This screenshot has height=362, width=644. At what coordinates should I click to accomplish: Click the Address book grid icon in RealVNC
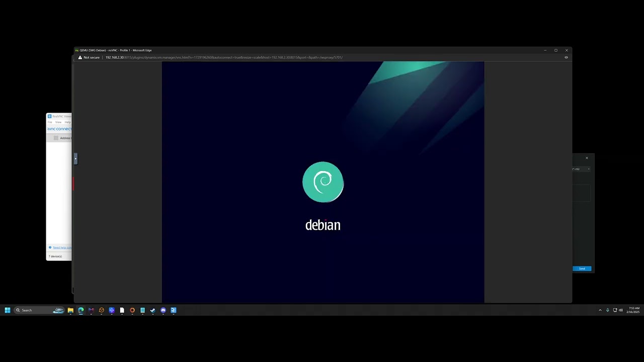[56, 138]
